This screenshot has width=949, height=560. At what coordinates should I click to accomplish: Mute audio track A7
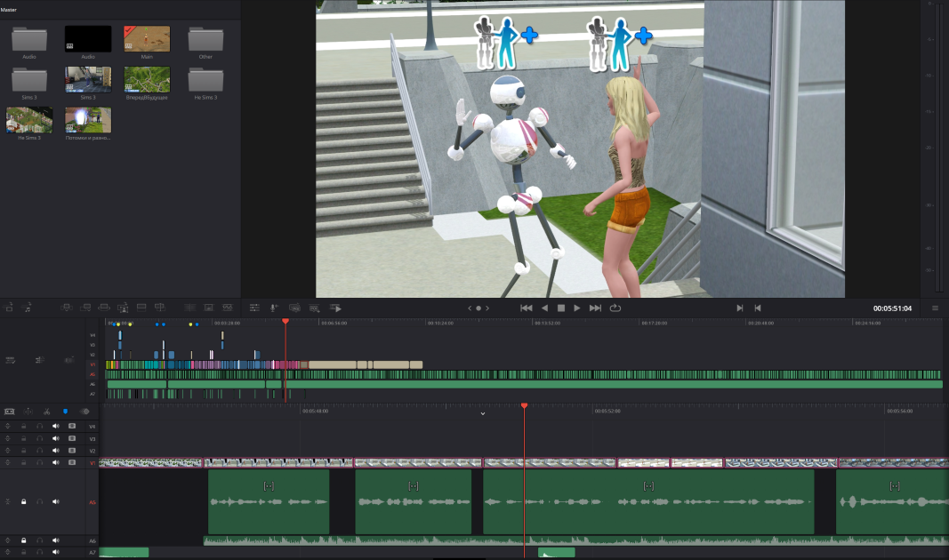[56, 552]
